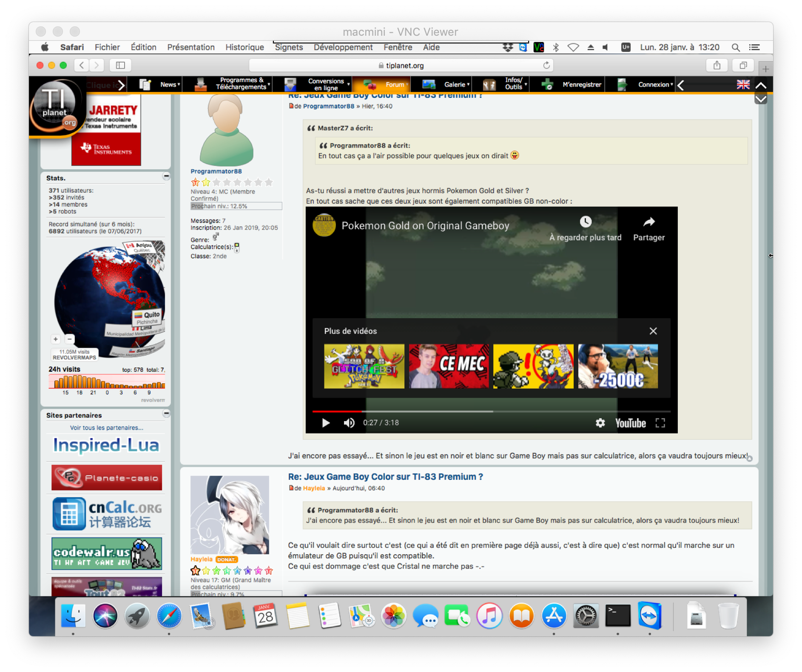Open Siri from the Dock
The height and width of the screenshot is (672, 802).
pyautogui.click(x=105, y=616)
